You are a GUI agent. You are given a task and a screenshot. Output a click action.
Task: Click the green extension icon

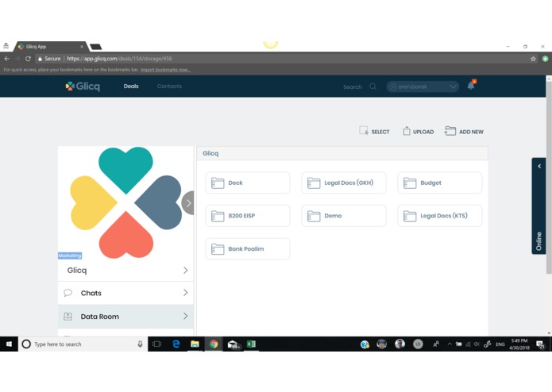point(545,59)
